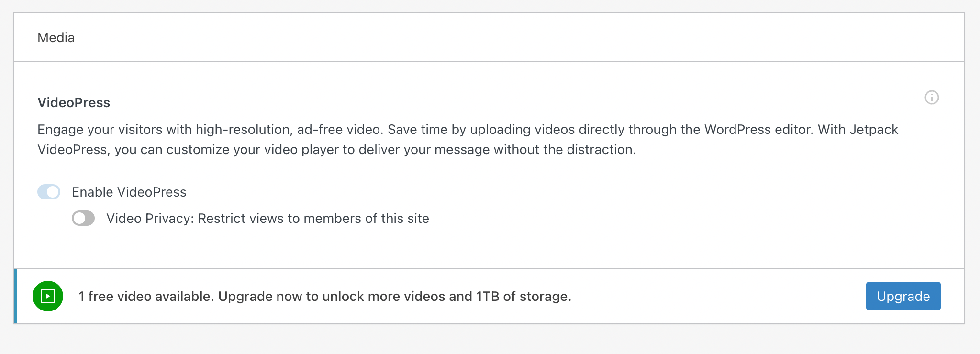The height and width of the screenshot is (354, 980).
Task: Click the VideoPress section title
Action: [x=74, y=102]
